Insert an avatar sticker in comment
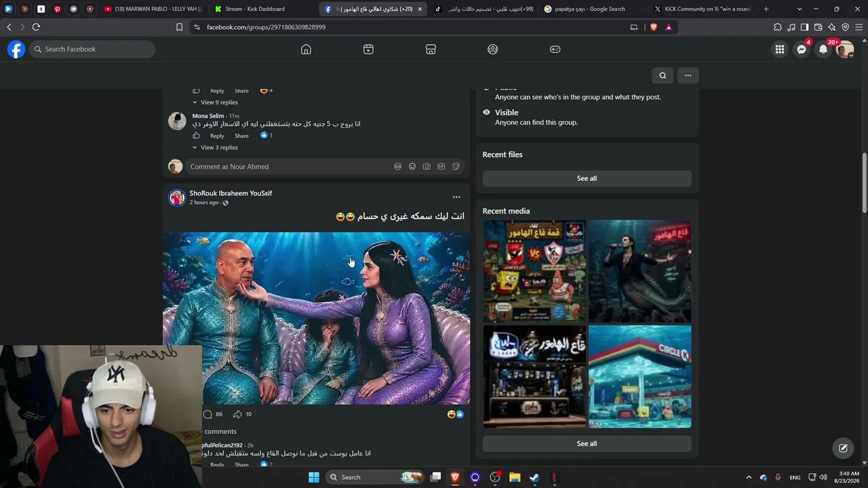The height and width of the screenshot is (488, 868). [x=397, y=167]
